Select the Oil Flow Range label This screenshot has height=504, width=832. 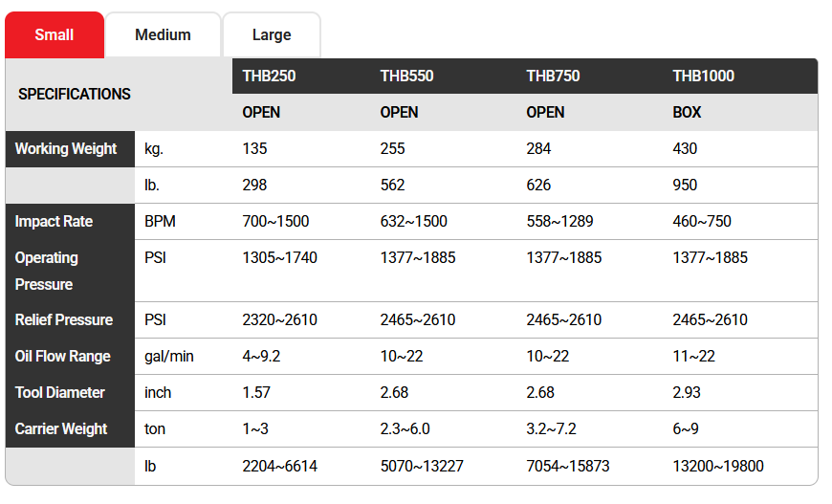(63, 356)
